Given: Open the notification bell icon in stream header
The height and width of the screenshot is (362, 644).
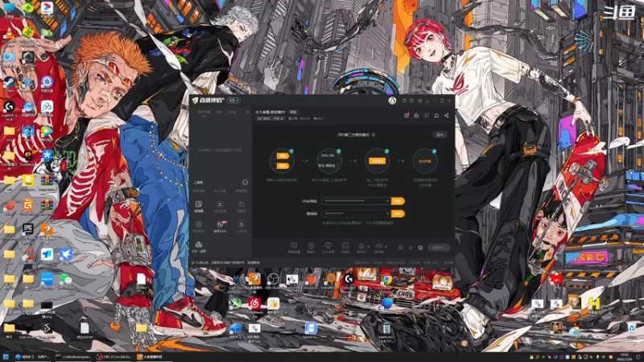Looking at the screenshot, I should click(436, 115).
